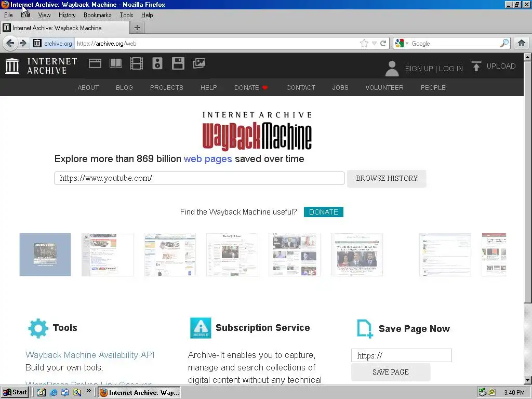Click the Save Page Now URL field
The height and width of the screenshot is (399, 532).
click(402, 355)
